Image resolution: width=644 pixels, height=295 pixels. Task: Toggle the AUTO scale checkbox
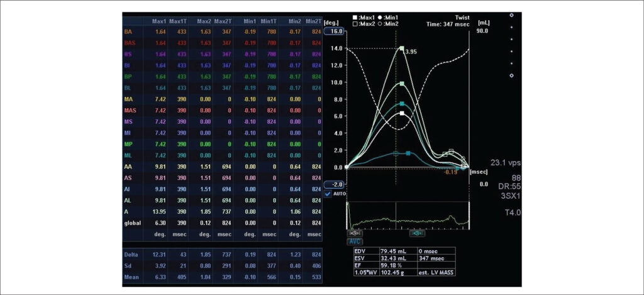[x=328, y=194]
